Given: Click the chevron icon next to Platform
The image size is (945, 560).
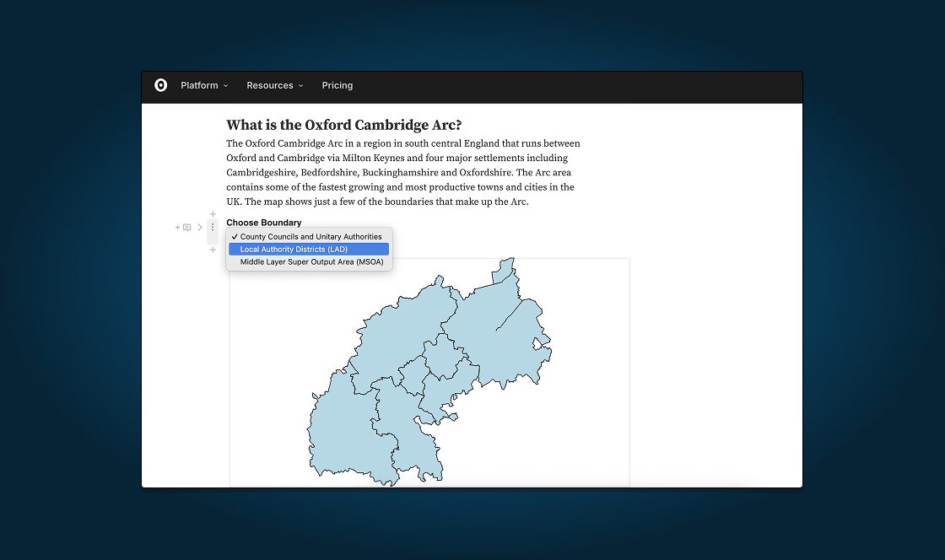Looking at the screenshot, I should pos(225,85).
